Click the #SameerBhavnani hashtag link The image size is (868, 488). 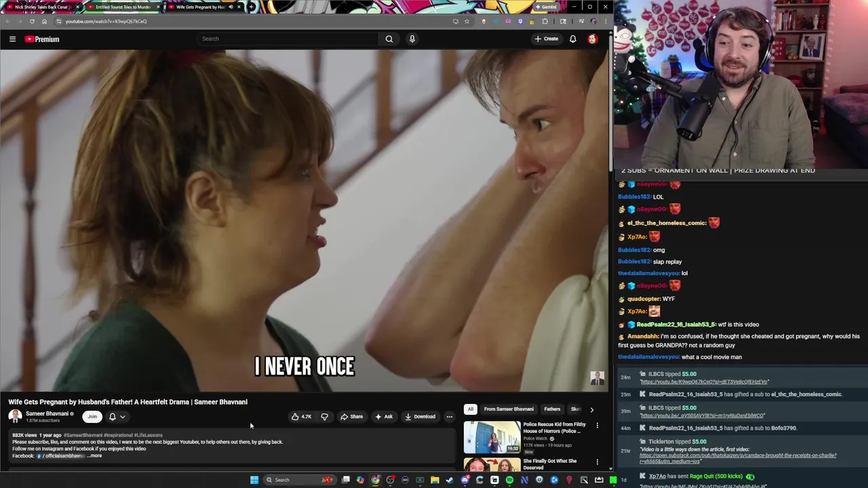pos(83,435)
